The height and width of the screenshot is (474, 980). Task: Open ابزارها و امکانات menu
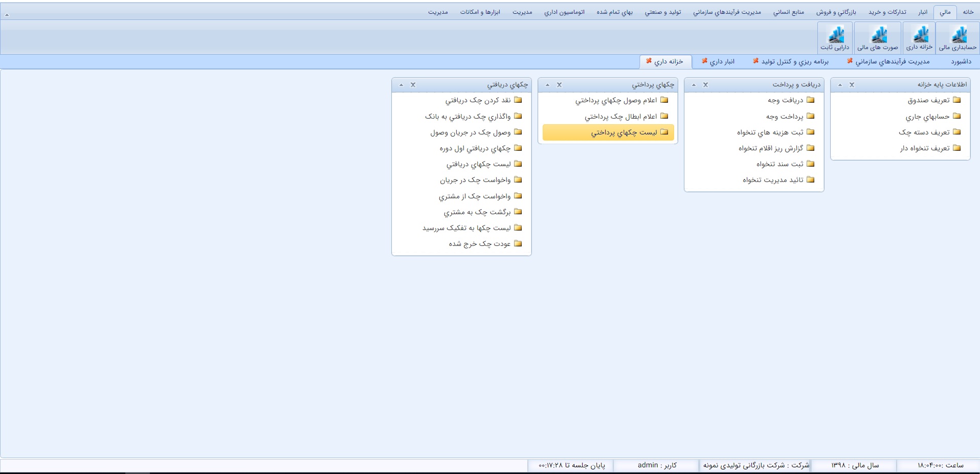coord(480,12)
